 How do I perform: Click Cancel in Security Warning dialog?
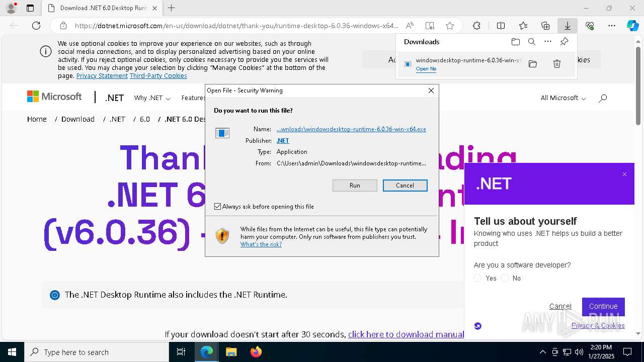click(405, 186)
